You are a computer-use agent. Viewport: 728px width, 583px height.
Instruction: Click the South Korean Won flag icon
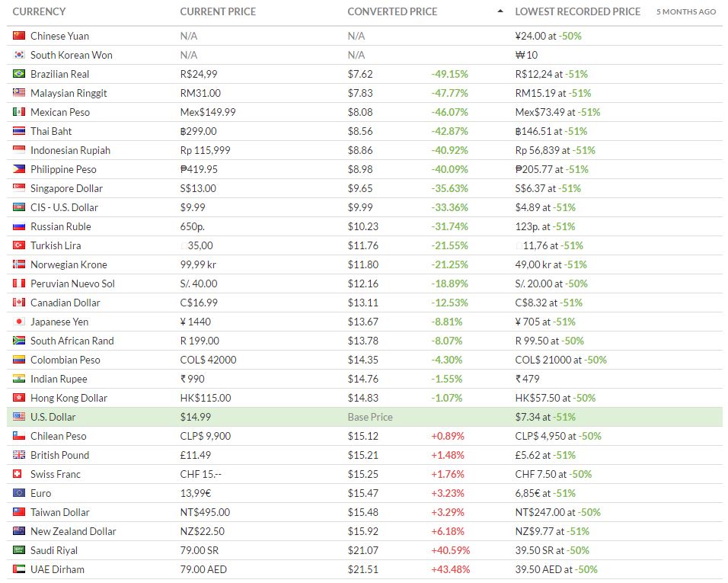tap(19, 55)
